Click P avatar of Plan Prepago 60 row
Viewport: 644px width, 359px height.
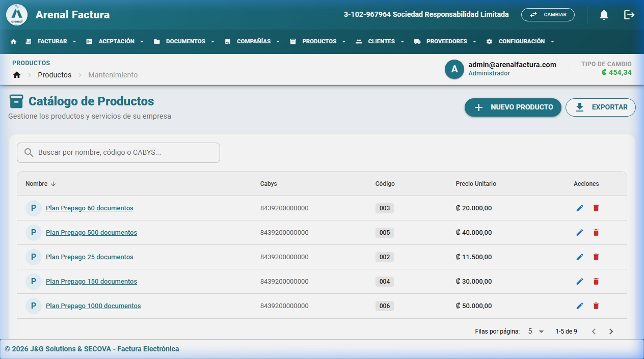click(x=34, y=208)
